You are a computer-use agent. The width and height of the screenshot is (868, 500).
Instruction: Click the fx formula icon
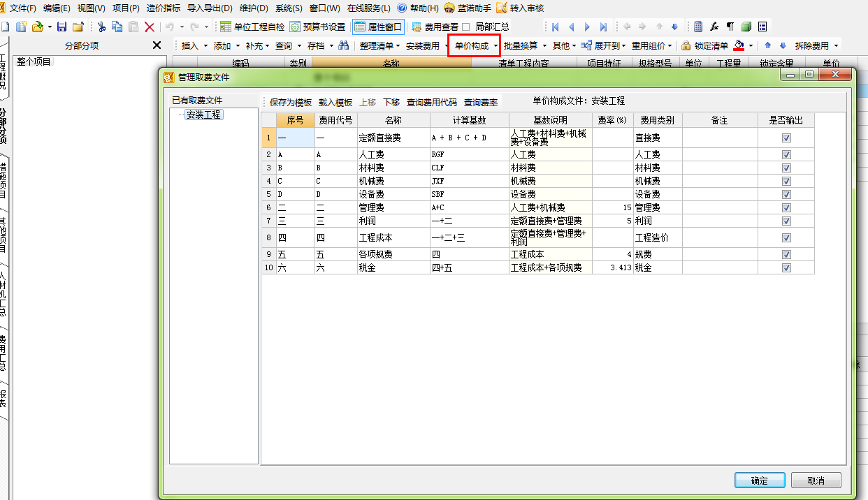coord(714,27)
